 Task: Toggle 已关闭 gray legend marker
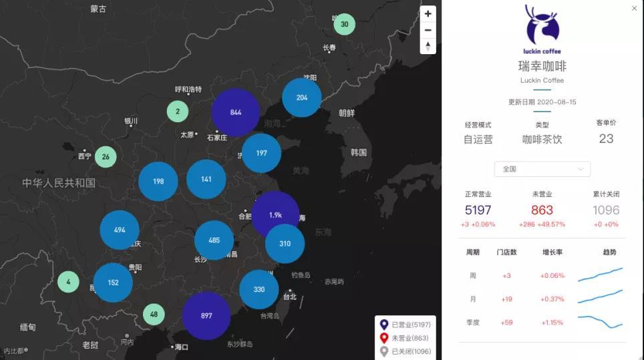[383, 351]
